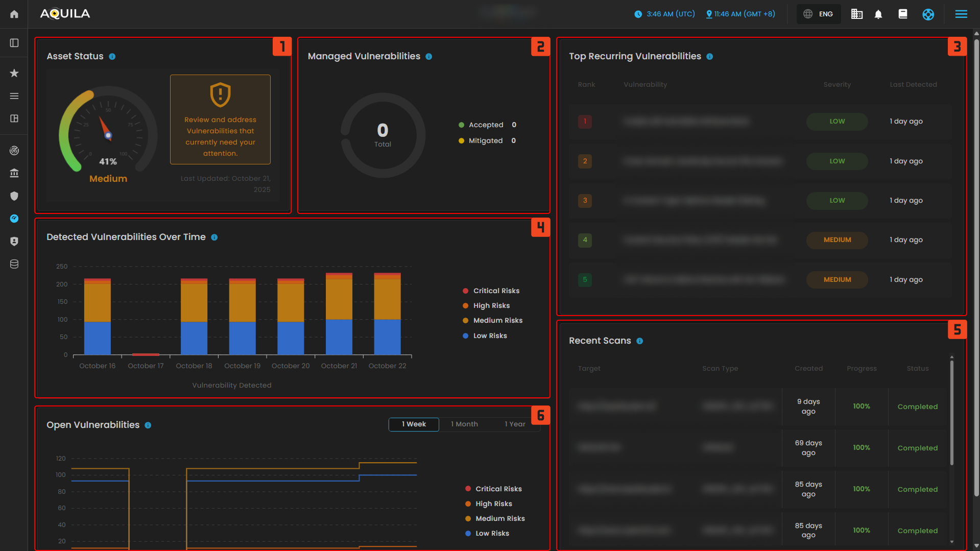Open the documentation book icon
980x551 pixels.
coord(903,14)
